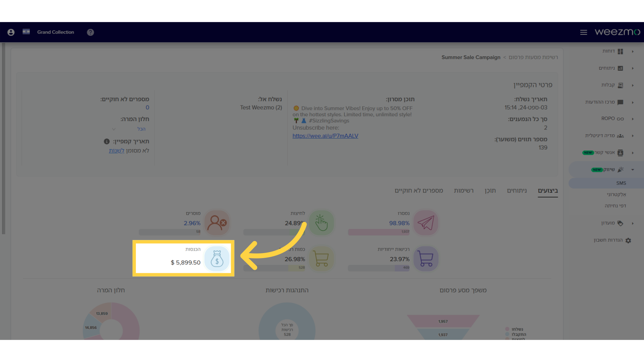Viewport: 644px width, 362px height.
Task: Expand the מרכז ההודעות menu arrow
Action: 633,103
